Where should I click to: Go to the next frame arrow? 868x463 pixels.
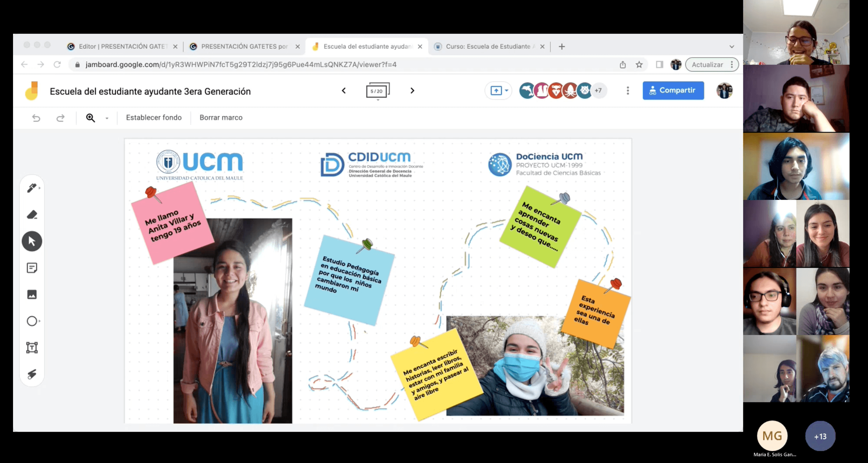(412, 91)
